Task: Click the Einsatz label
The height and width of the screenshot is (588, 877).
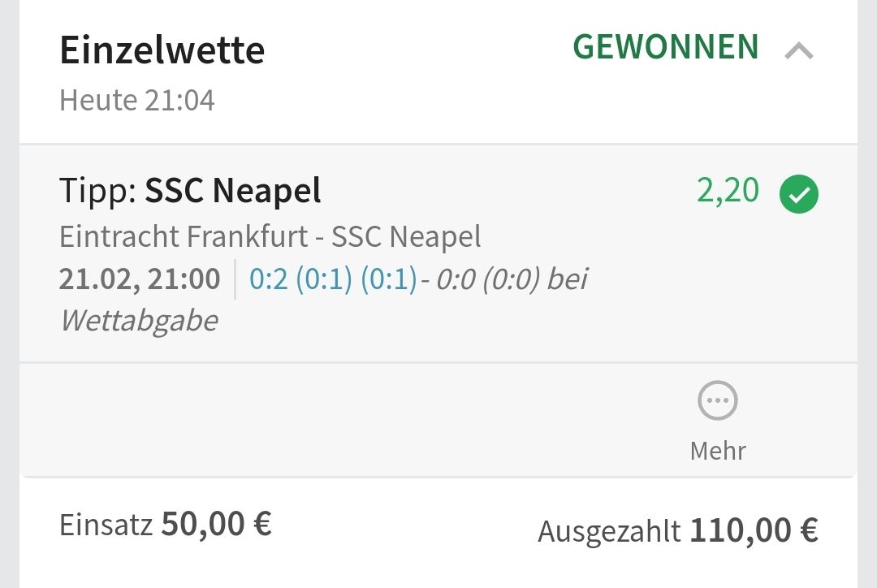Action: pyautogui.click(x=106, y=525)
